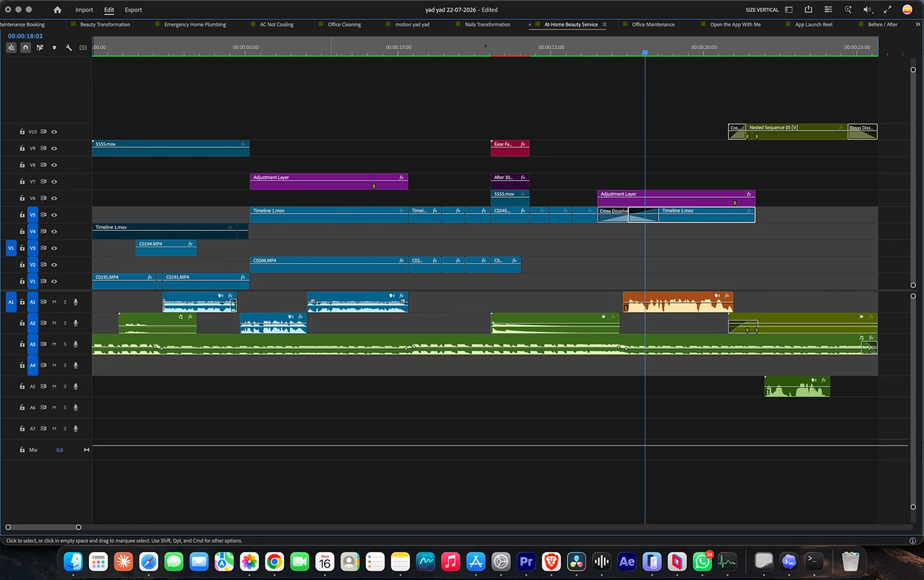
Task: Enable voice-over record on track A1
Action: pyautogui.click(x=76, y=302)
